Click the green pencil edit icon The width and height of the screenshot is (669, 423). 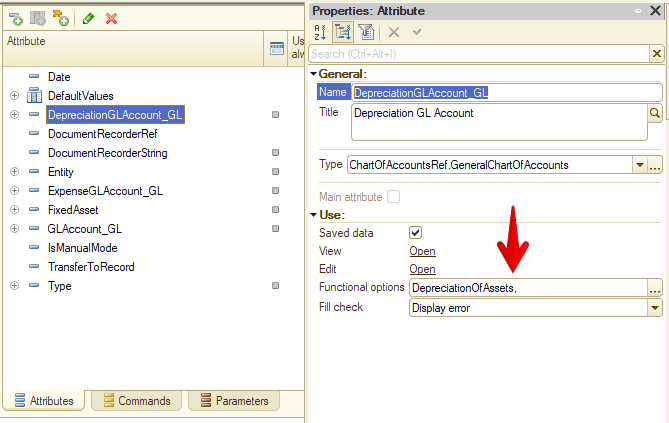[x=88, y=18]
